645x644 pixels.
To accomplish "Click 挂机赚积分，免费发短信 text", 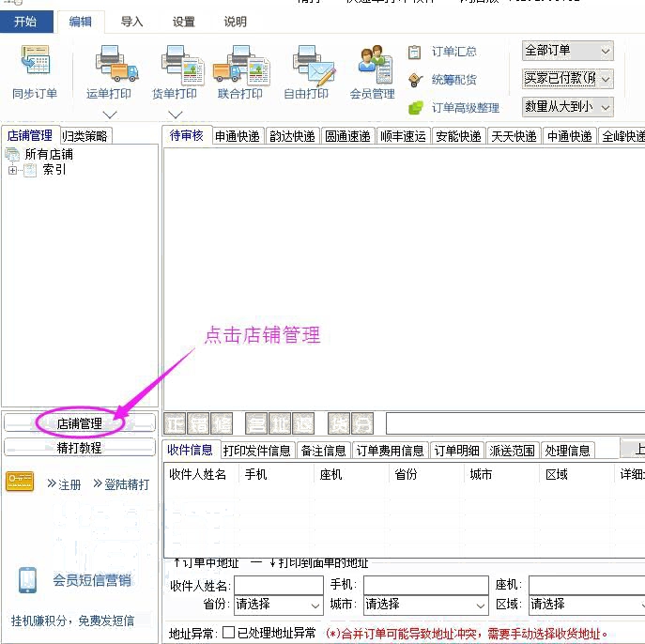I will click(x=73, y=621).
